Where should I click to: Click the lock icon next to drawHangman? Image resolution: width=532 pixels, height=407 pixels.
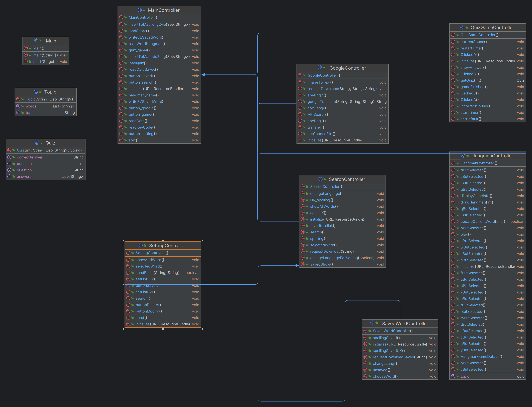(x=458, y=202)
